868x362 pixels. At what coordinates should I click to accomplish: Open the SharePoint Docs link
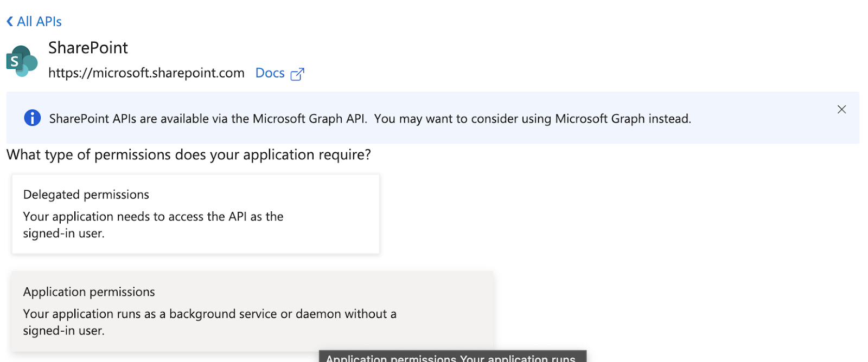270,73
